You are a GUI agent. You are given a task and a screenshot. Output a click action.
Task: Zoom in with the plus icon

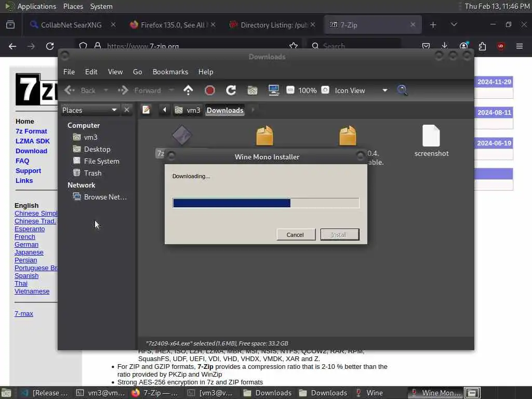[x=325, y=90]
